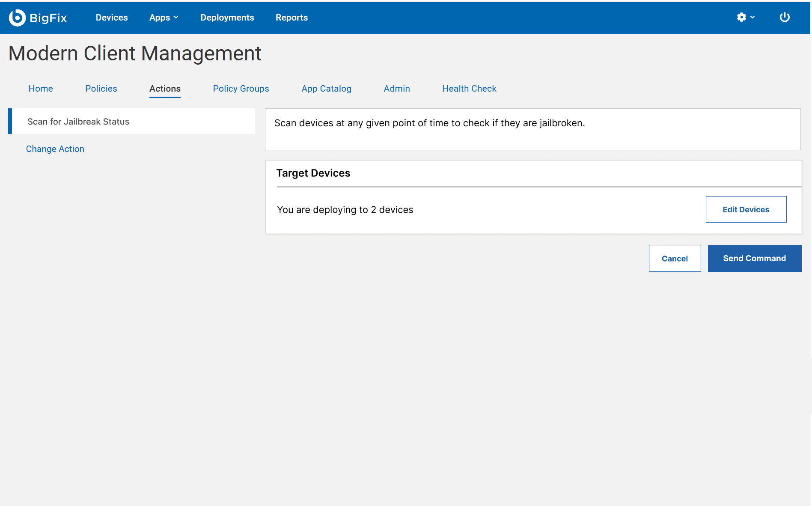Switch to the Policies tab
The width and height of the screenshot is (812, 506).
[x=101, y=89]
